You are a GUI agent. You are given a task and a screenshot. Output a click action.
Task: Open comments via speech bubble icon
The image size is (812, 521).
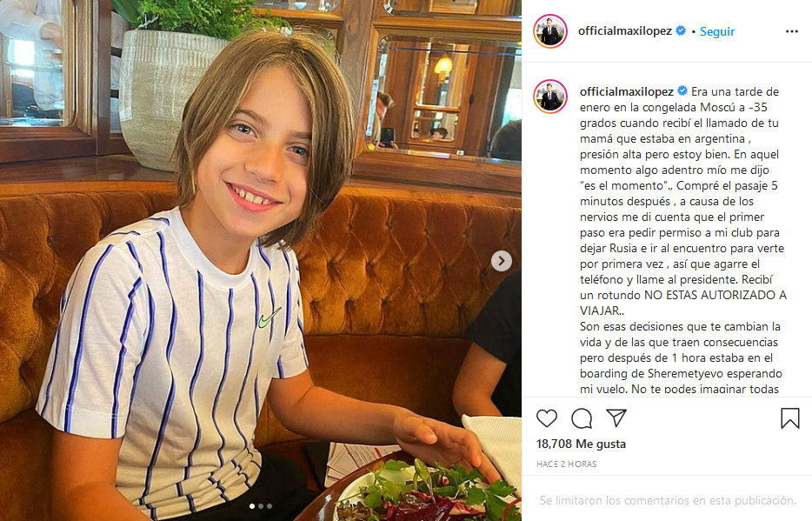pos(582,418)
